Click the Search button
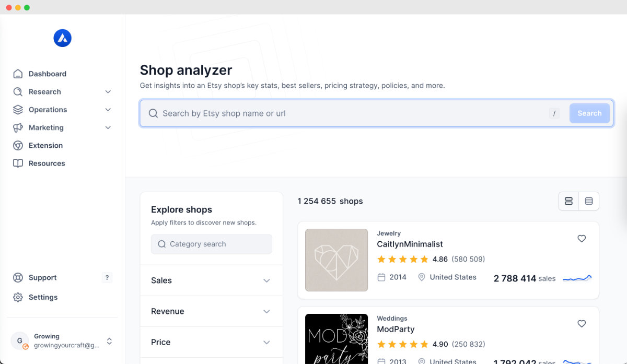The image size is (627, 364). coord(589,113)
